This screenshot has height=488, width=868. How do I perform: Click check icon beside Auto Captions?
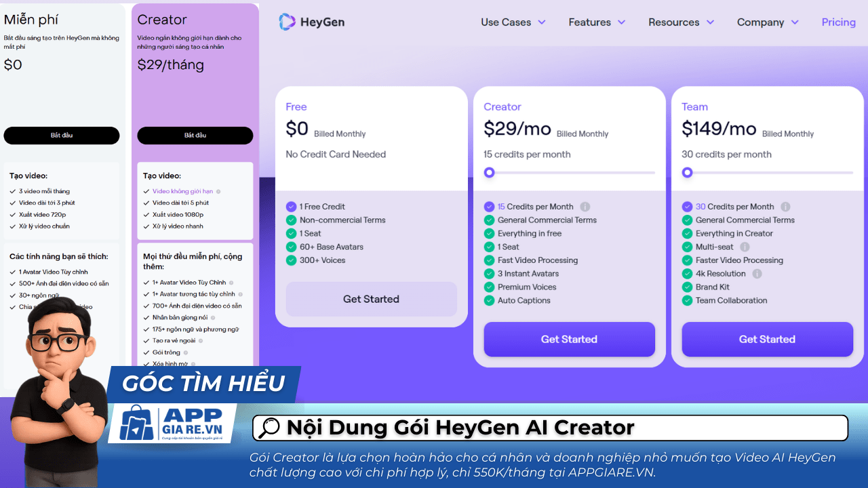(x=489, y=300)
